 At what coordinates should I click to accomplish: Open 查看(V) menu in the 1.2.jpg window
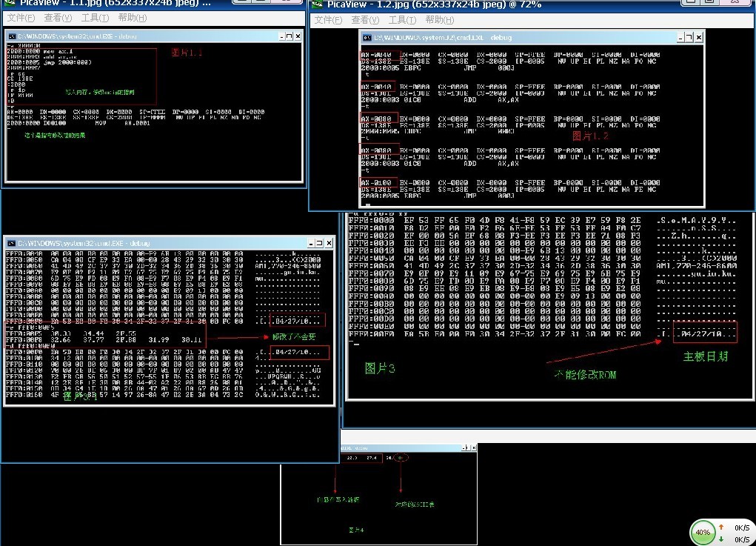(366, 20)
